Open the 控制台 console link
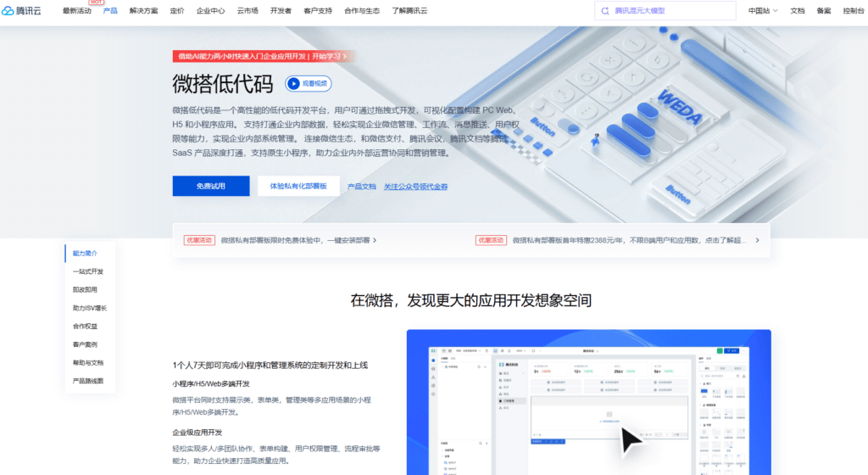This screenshot has height=475, width=868. point(853,11)
